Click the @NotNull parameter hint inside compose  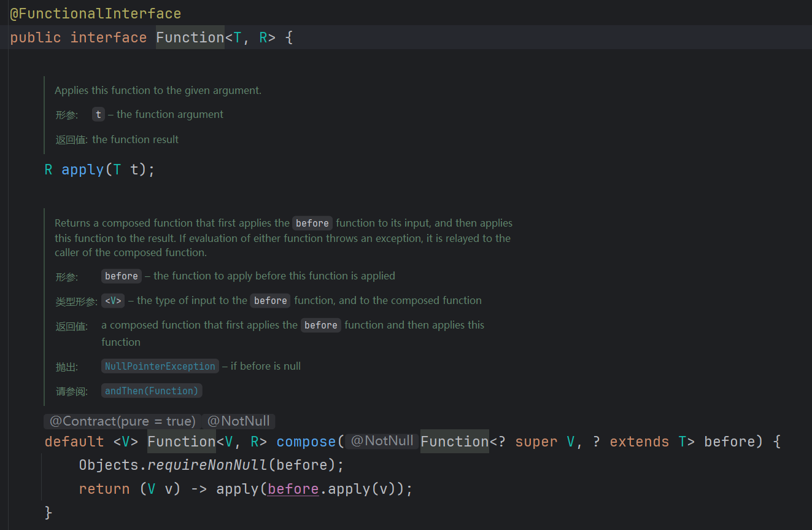pos(382,441)
